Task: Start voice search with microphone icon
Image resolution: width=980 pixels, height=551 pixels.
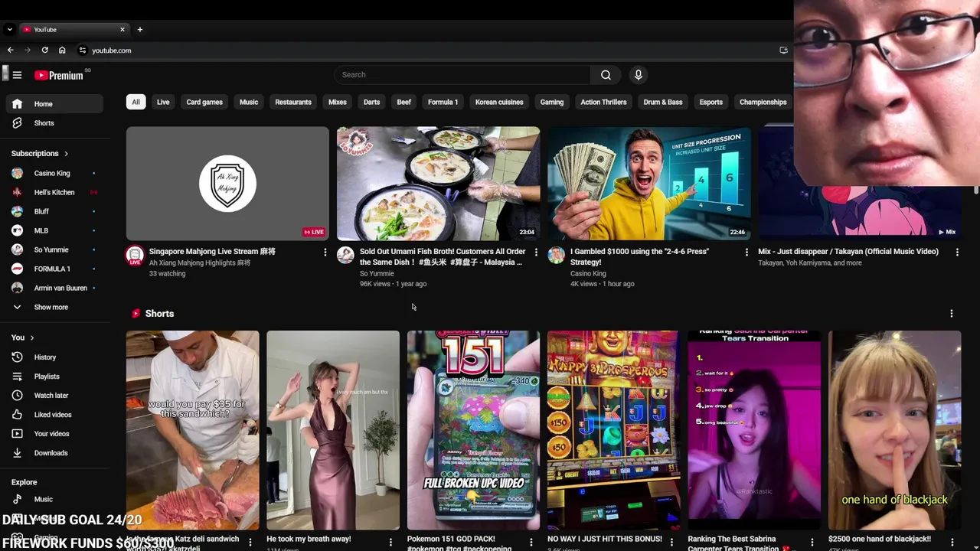Action: [x=638, y=75]
